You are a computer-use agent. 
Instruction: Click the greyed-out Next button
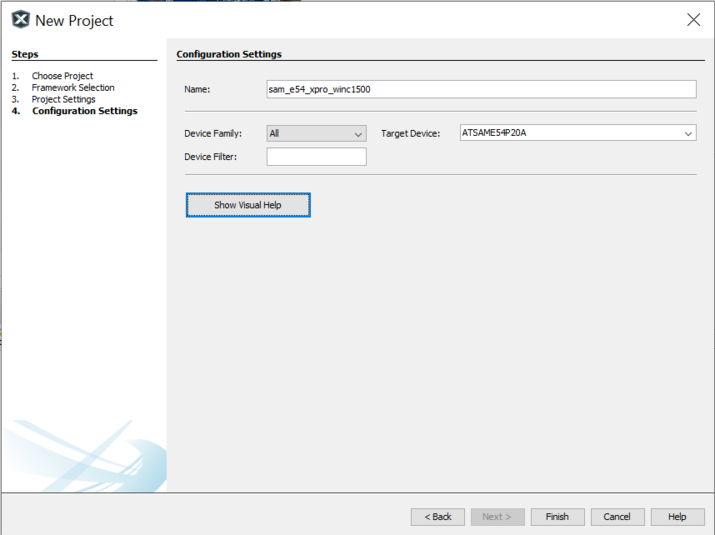pos(497,517)
